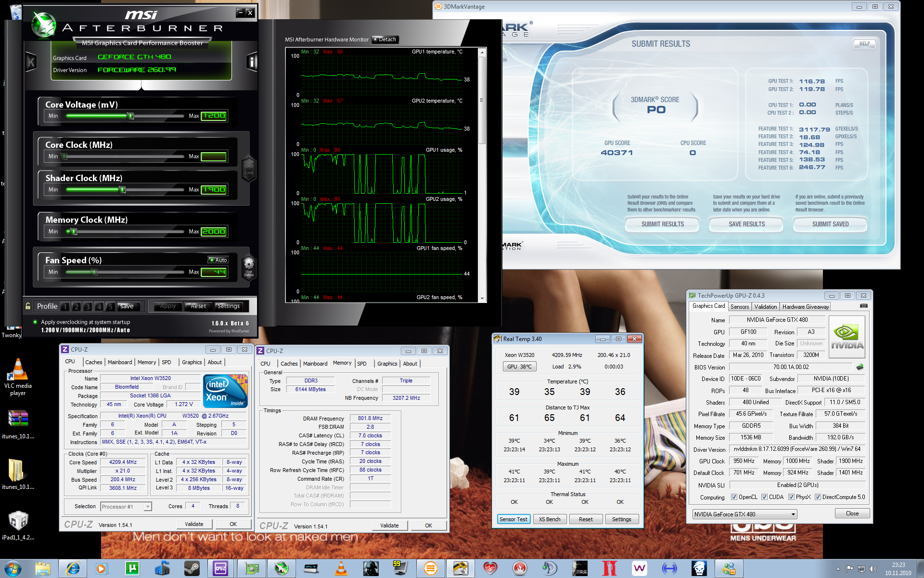This screenshot has width=924, height=578.
Task: Click SAVE RESULTS in 3DMark Vantage
Action: [746, 224]
